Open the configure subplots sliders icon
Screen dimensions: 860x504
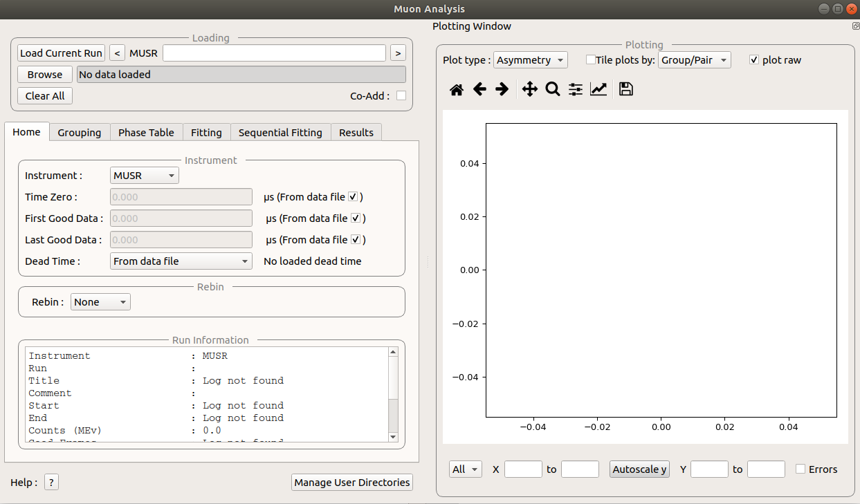coord(576,89)
